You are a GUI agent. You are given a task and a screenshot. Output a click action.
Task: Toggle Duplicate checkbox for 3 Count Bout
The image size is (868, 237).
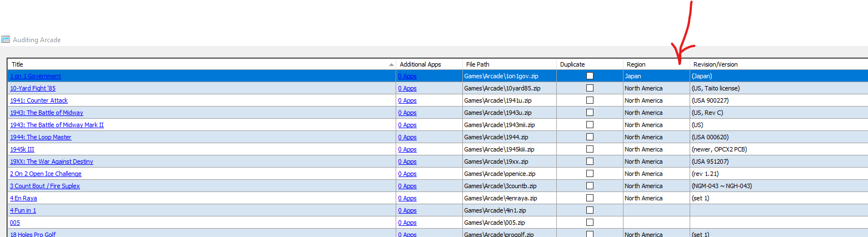(x=590, y=186)
